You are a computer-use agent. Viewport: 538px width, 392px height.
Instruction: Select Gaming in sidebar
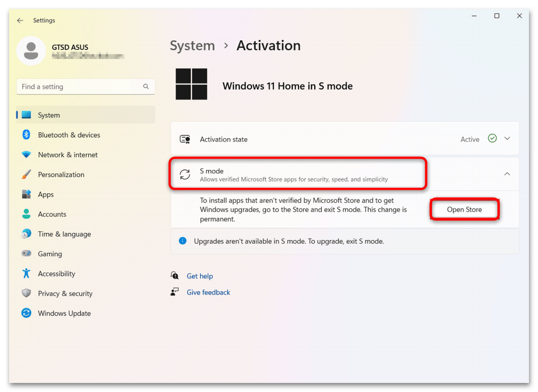tap(86, 254)
